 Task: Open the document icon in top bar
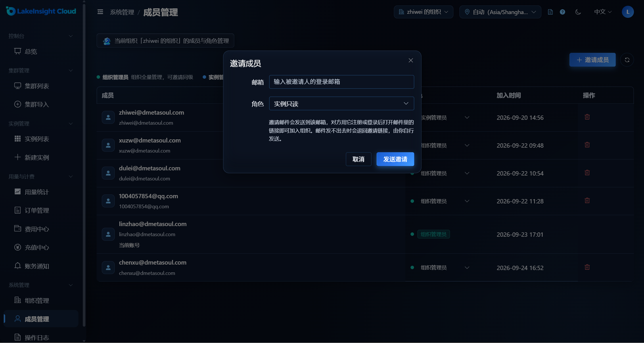(x=550, y=12)
